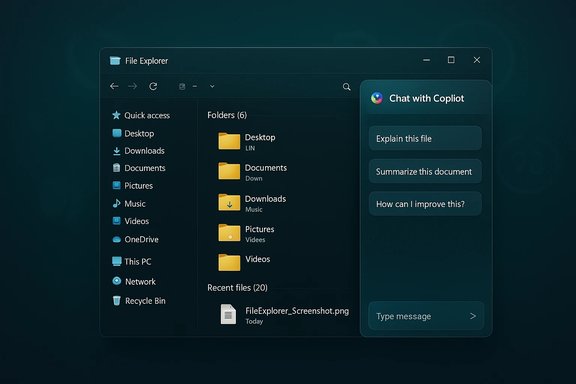Refresh the File Explorer view
The width and height of the screenshot is (576, 384).
[x=153, y=86]
